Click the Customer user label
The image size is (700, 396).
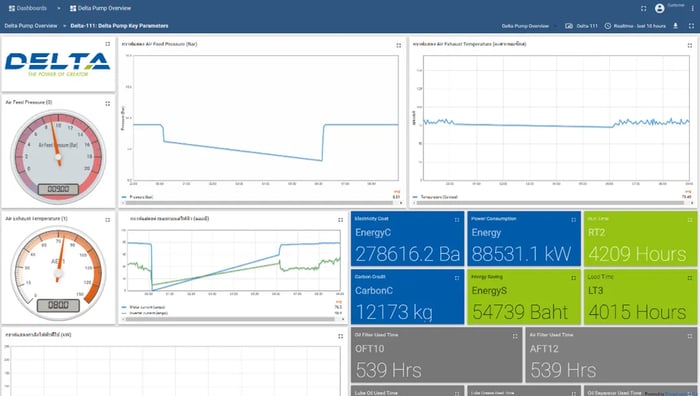[x=676, y=5]
